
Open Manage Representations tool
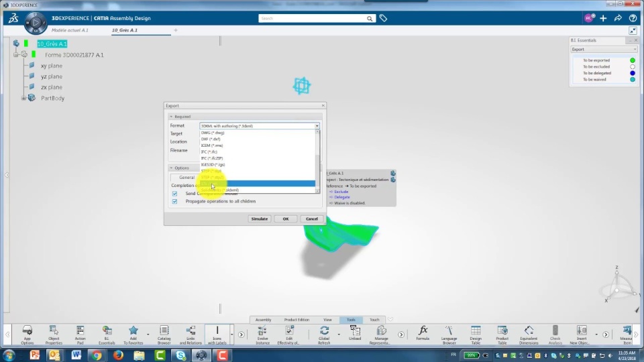pos(381,335)
